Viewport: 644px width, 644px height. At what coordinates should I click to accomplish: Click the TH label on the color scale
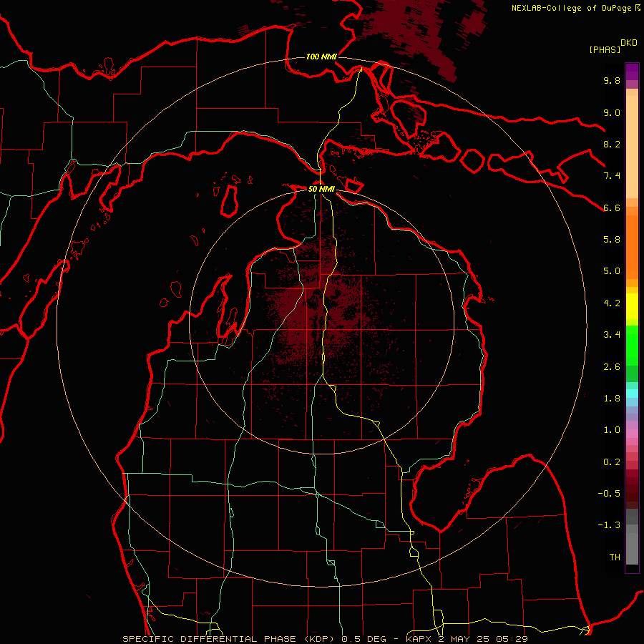[615, 557]
